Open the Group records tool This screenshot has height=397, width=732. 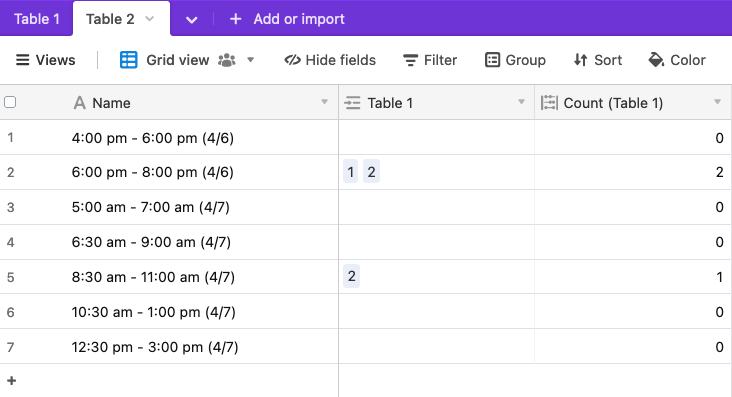pos(515,60)
